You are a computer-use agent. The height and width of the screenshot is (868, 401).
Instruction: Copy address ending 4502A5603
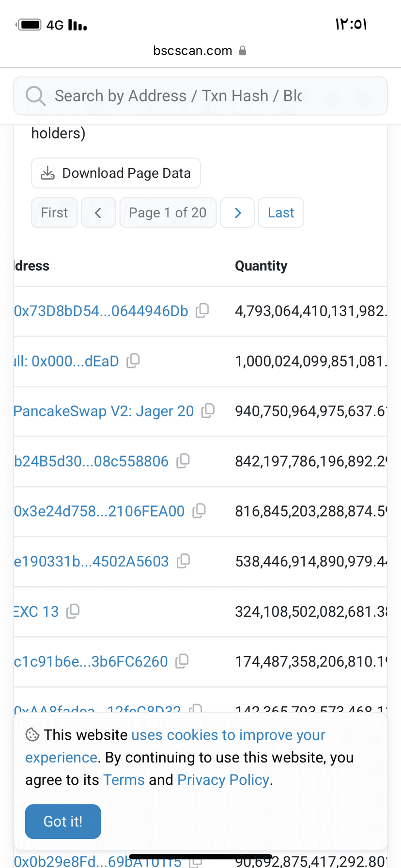[x=184, y=561]
